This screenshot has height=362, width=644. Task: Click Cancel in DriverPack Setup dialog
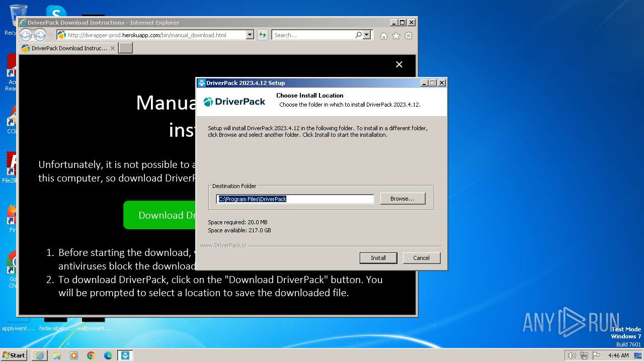click(421, 258)
